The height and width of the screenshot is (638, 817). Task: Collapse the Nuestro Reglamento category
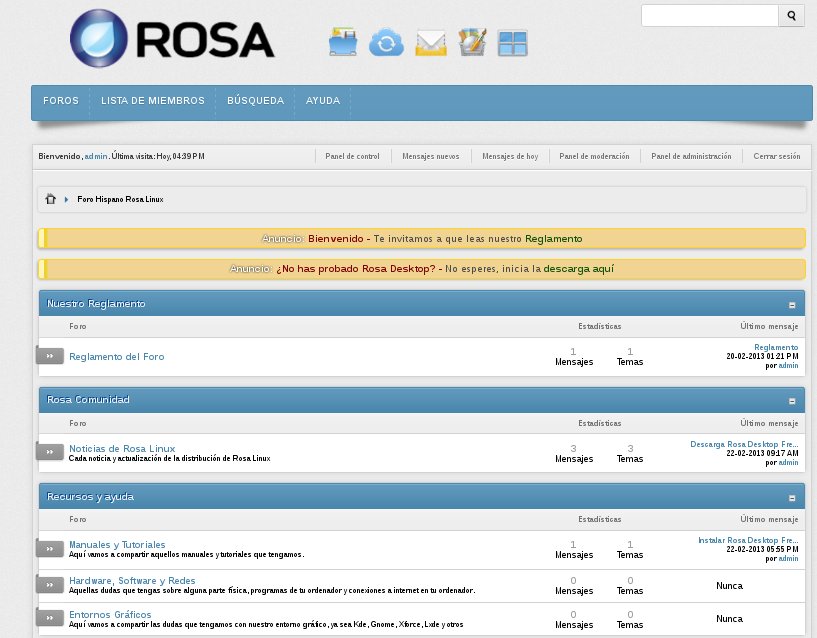point(792,305)
